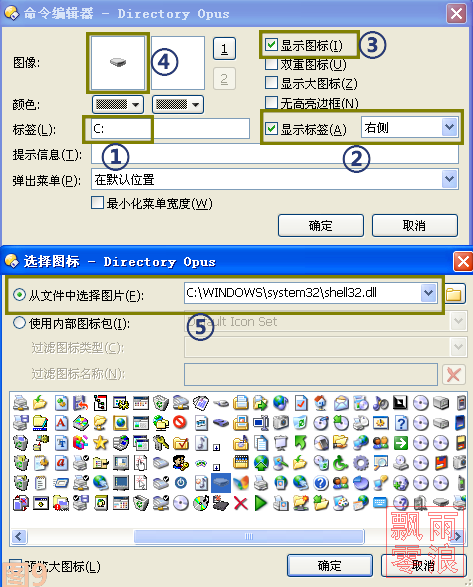
Task: Choose the red X icon
Action: (240, 503)
